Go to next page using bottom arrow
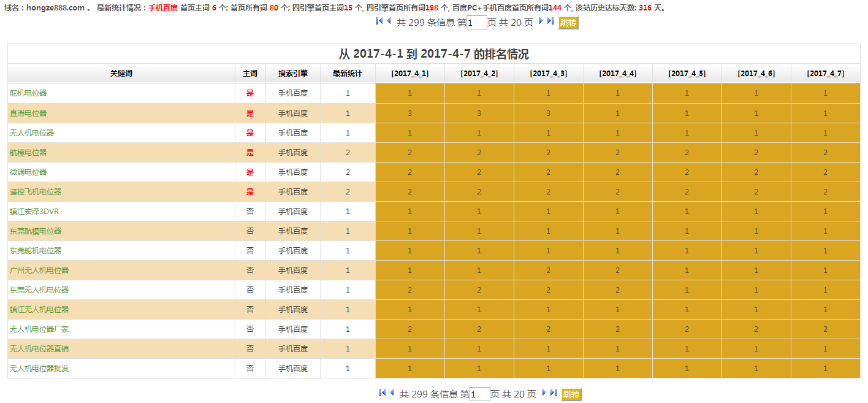 [x=544, y=393]
